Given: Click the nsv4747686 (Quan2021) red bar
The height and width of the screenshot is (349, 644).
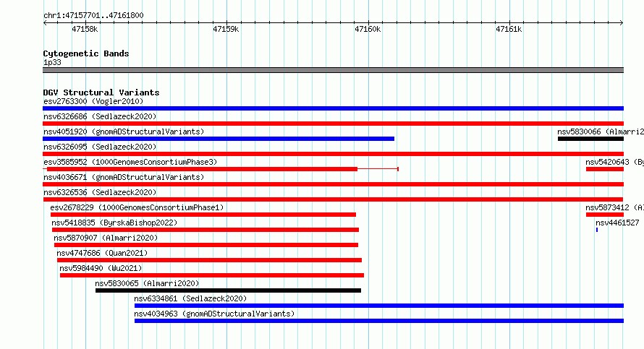Looking at the screenshot, I should point(209,260).
